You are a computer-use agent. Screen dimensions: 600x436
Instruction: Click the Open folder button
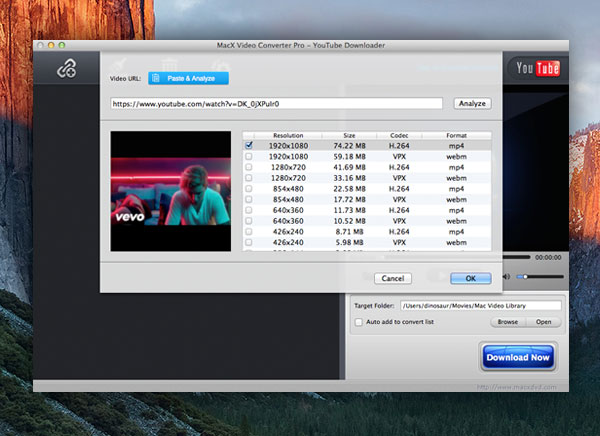coord(543,322)
